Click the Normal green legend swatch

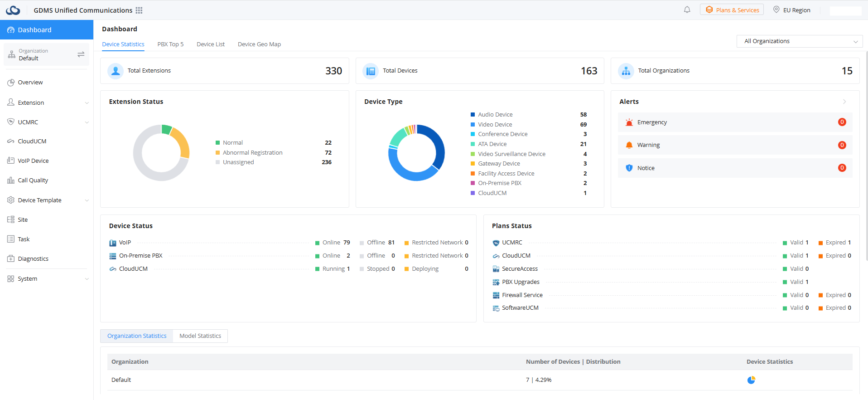click(218, 143)
